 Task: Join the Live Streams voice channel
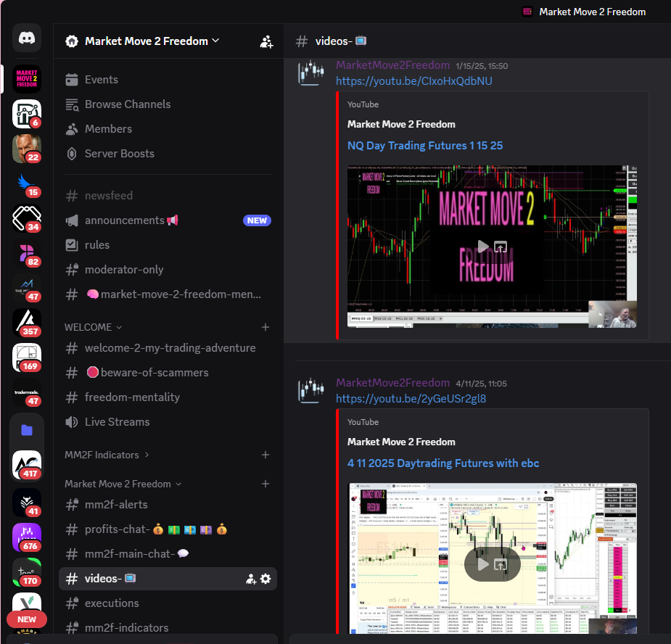click(168, 422)
